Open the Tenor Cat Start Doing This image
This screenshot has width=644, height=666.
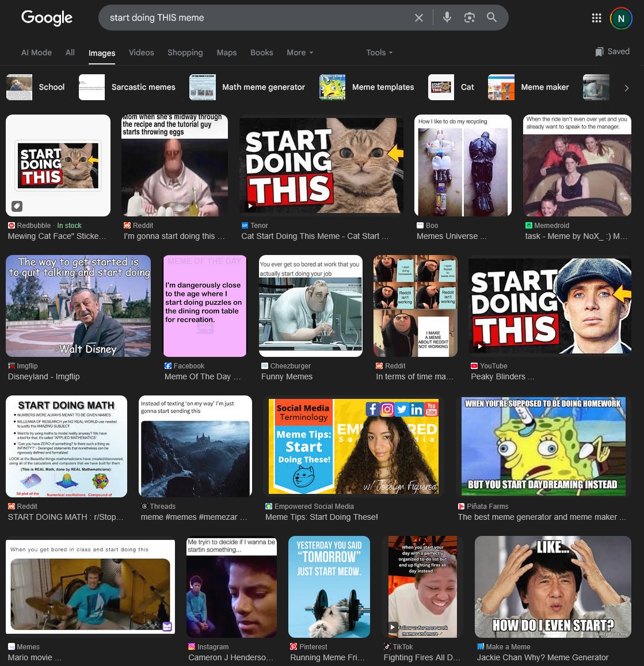[321, 165]
